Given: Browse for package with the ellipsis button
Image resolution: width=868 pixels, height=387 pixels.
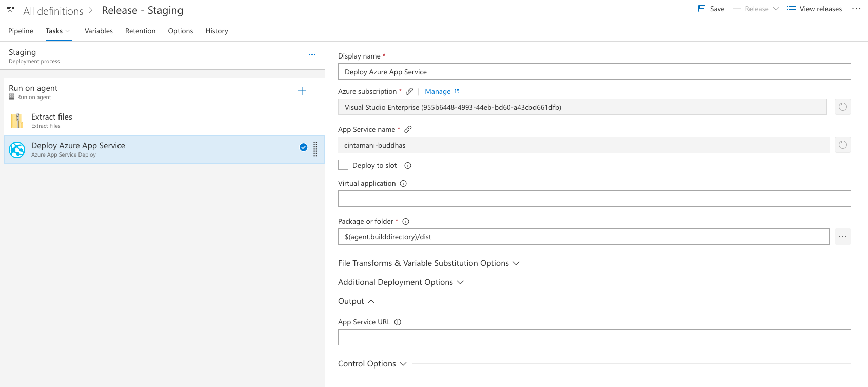Looking at the screenshot, I should point(843,237).
